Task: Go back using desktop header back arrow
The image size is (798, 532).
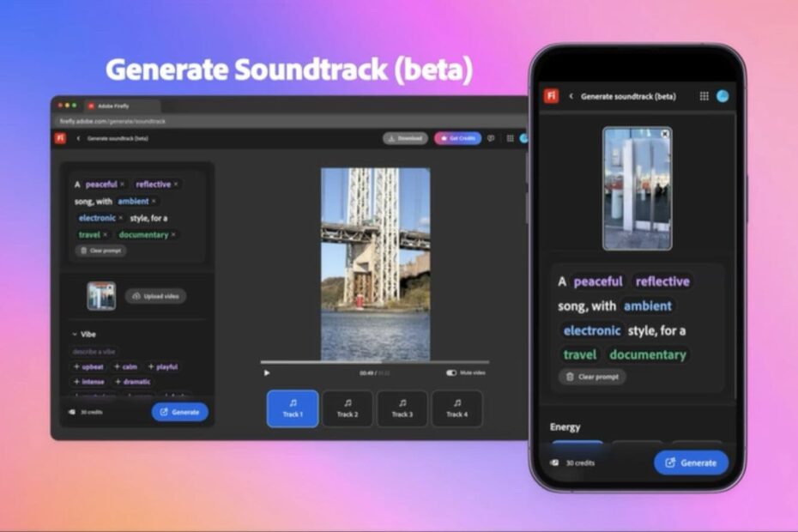Action: click(78, 138)
